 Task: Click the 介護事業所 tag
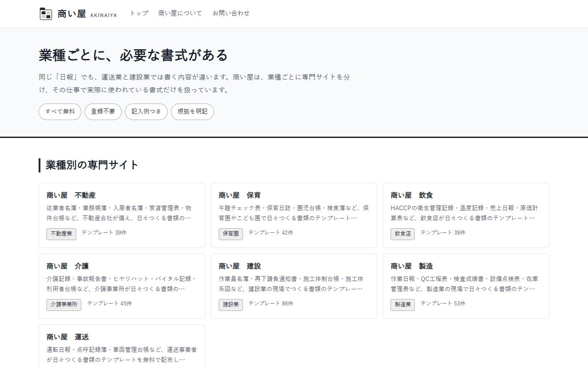pos(64,305)
